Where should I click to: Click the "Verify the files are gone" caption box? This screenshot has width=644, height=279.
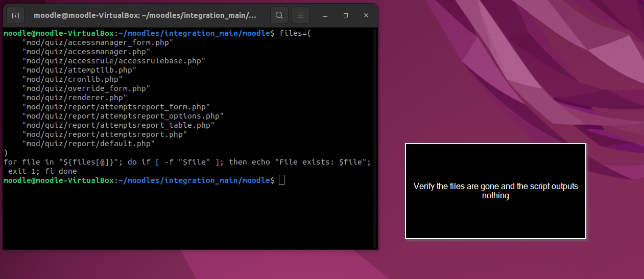tap(495, 191)
